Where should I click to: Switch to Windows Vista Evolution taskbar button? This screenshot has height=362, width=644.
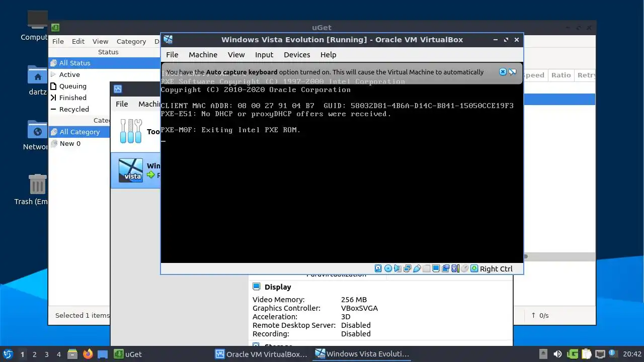tap(362, 354)
